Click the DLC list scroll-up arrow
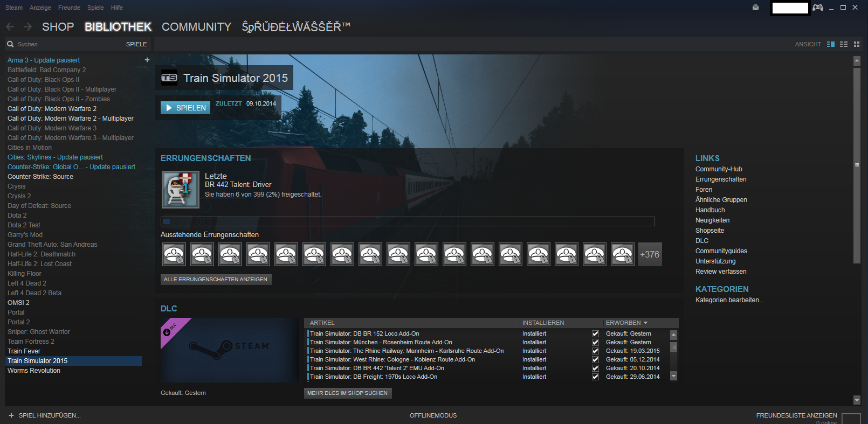 click(673, 335)
